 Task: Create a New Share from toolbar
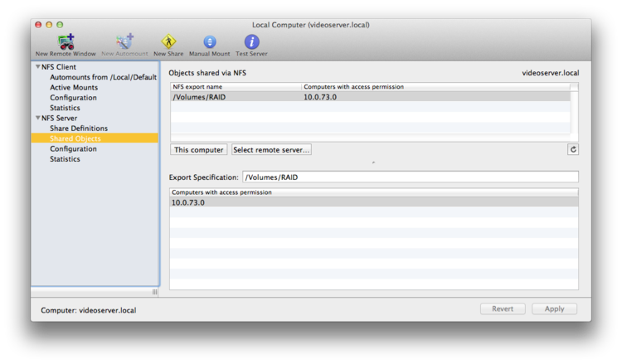pos(168,42)
